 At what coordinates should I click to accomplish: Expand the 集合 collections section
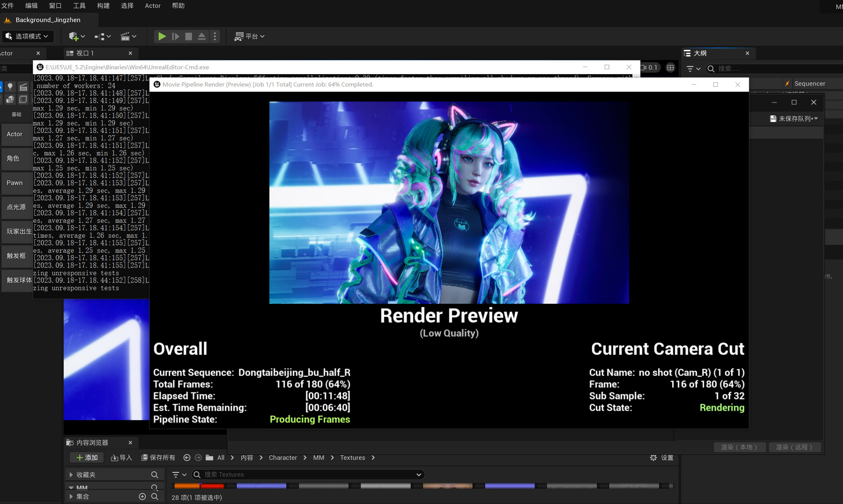tap(71, 497)
